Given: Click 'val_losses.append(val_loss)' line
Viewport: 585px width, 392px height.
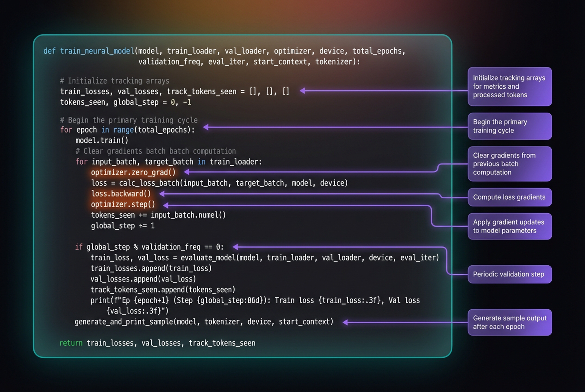Looking at the screenshot, I should pyautogui.click(x=143, y=279).
